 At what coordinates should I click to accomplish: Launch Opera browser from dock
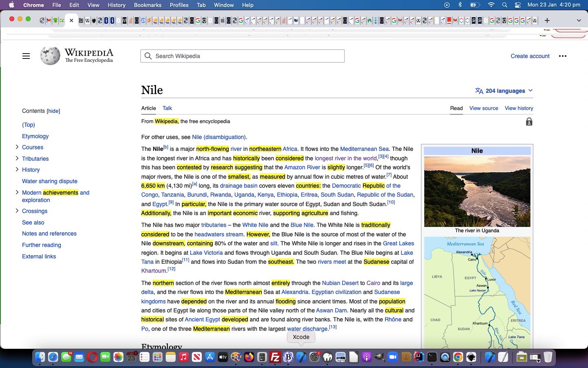pos(92,357)
